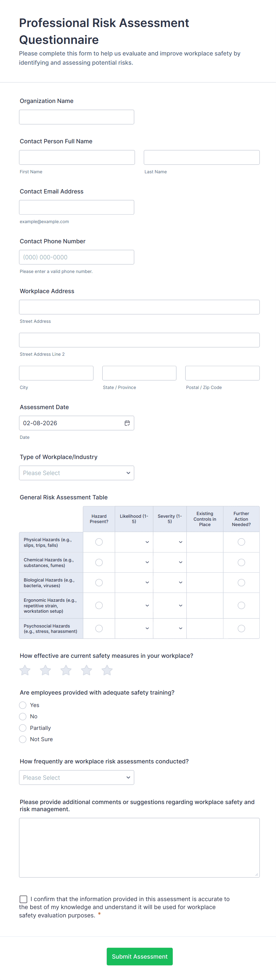
Task: Rate safety measures with the first star
Action: pyautogui.click(x=25, y=670)
